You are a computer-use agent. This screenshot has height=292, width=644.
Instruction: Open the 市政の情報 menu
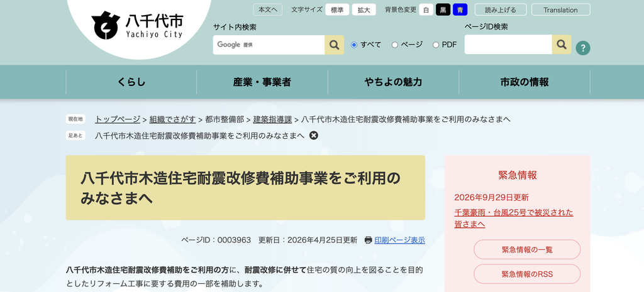click(x=525, y=82)
